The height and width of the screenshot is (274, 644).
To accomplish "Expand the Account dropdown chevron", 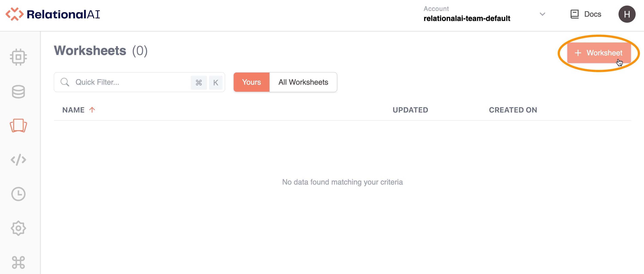I will [x=542, y=14].
